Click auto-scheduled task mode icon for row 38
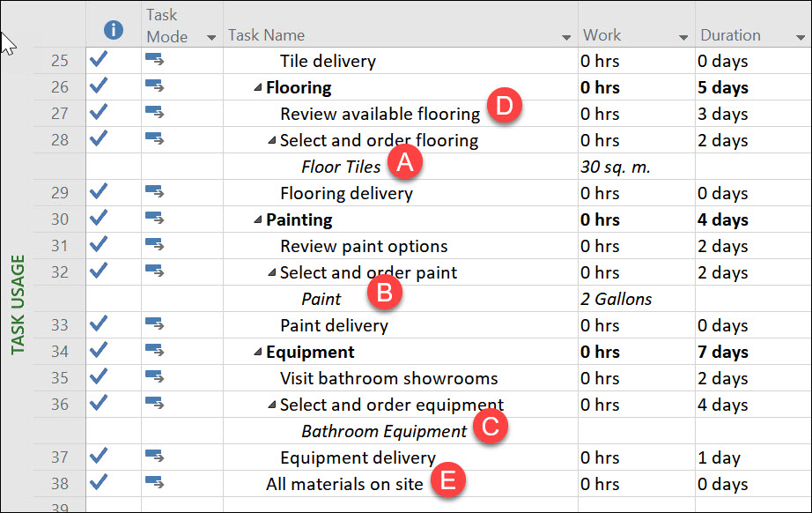Image resolution: width=812 pixels, height=513 pixels. coord(154,482)
